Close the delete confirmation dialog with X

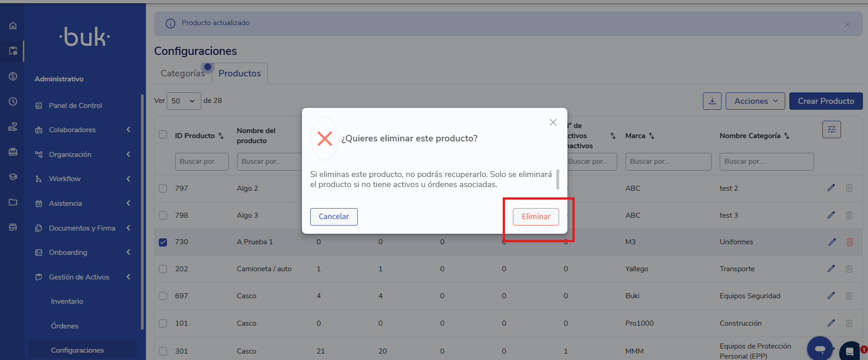pyautogui.click(x=553, y=123)
